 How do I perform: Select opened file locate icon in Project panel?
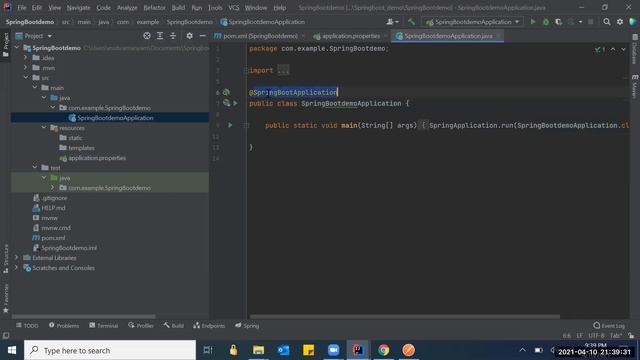(x=147, y=36)
